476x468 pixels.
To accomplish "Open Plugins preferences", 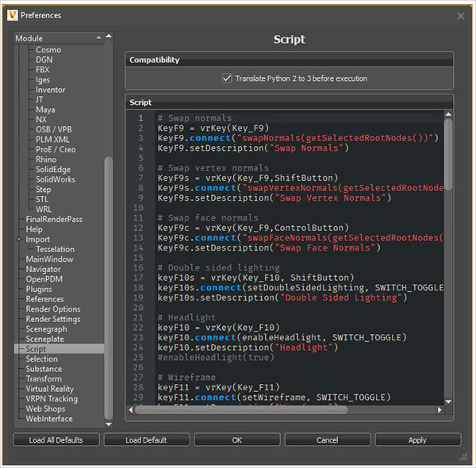I will (x=39, y=289).
